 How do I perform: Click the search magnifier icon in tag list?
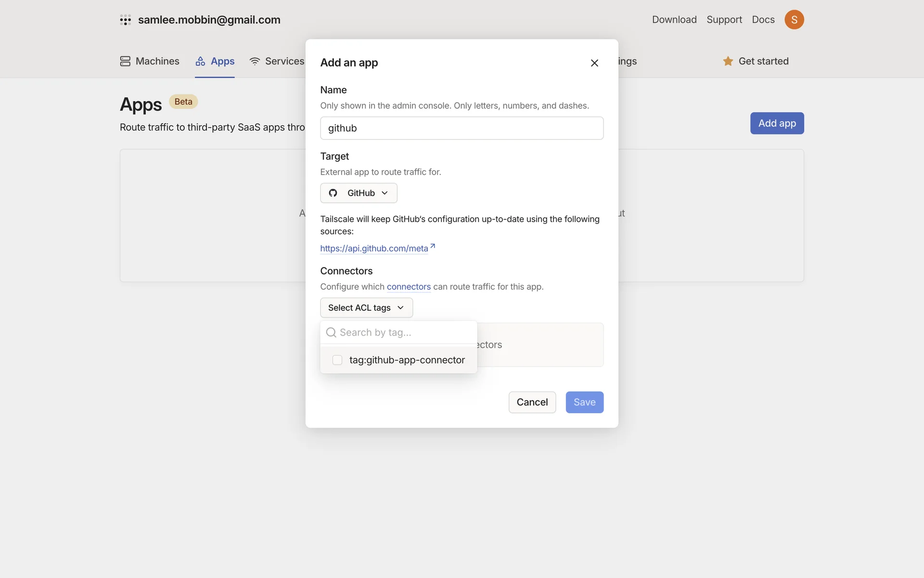[331, 332]
